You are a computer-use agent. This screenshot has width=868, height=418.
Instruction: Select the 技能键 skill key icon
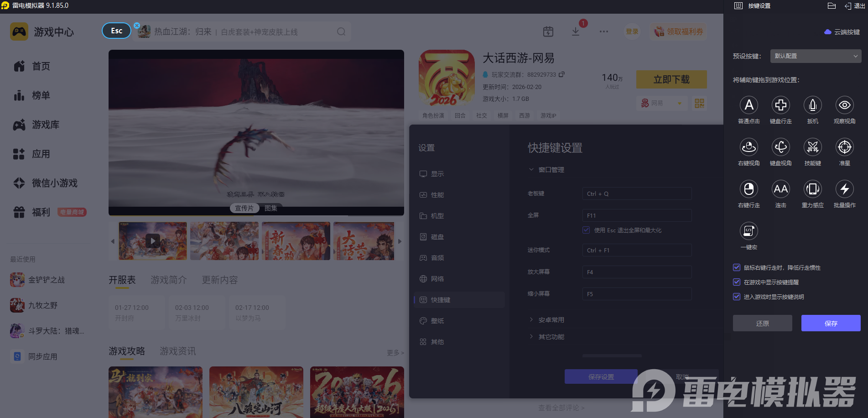click(812, 147)
